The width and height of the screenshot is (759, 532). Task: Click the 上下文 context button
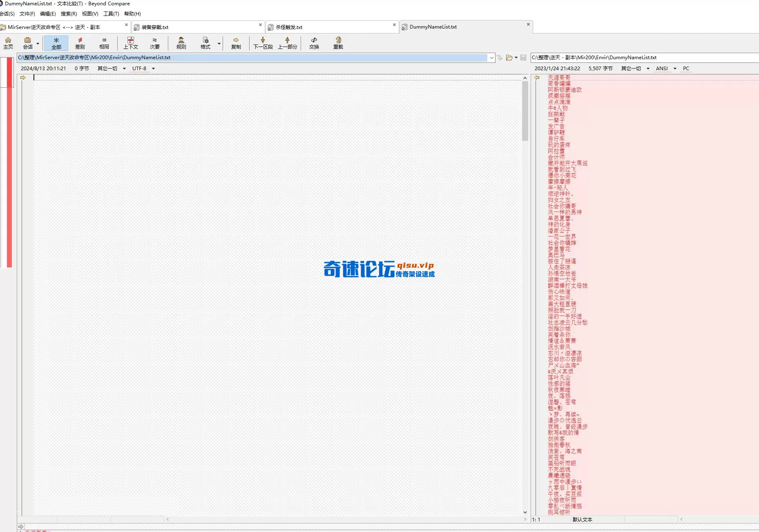pyautogui.click(x=130, y=42)
